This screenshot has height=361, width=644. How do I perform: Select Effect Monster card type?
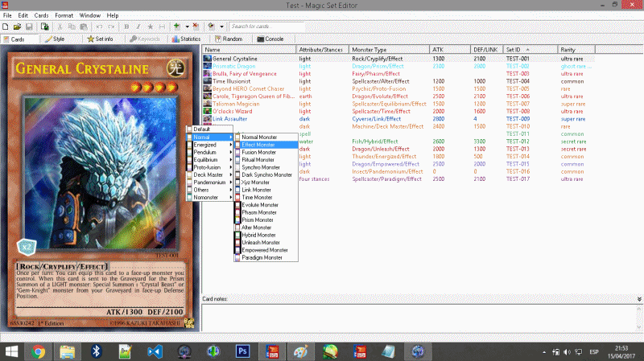point(266,145)
